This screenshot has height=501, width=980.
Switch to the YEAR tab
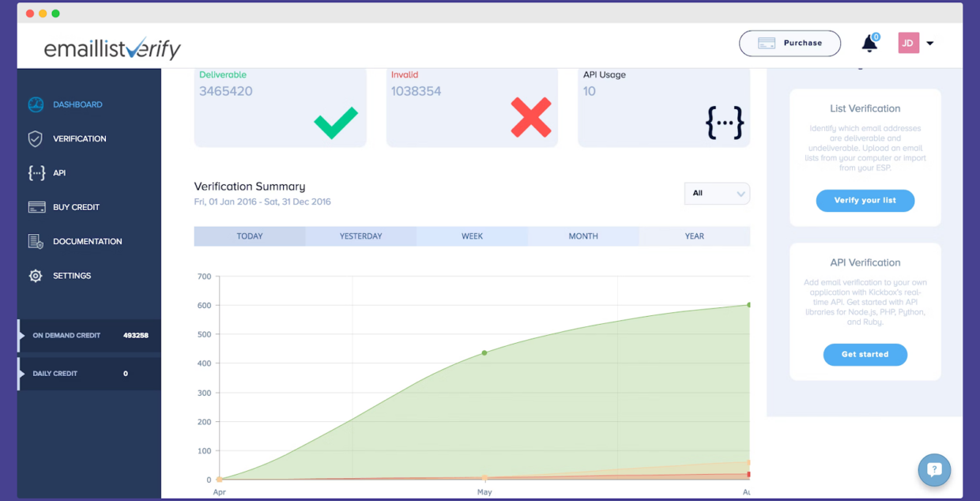pyautogui.click(x=695, y=236)
